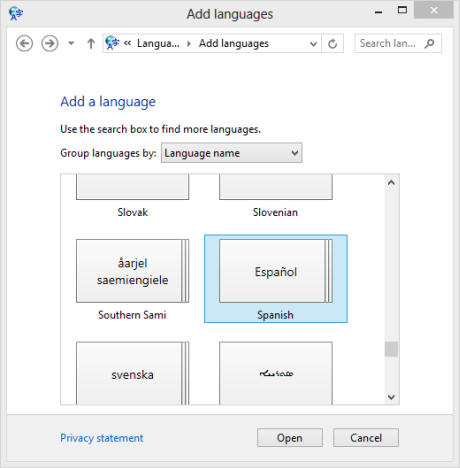Go back with the Back arrow button
Image resolution: width=460 pixels, height=468 pixels.
[24, 44]
